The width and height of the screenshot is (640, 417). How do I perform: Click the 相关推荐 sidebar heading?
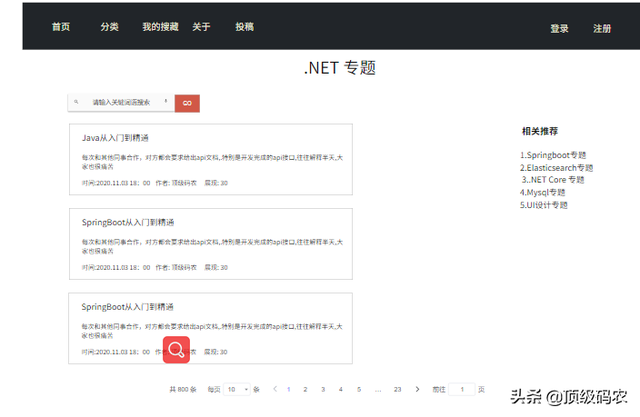[x=540, y=131]
